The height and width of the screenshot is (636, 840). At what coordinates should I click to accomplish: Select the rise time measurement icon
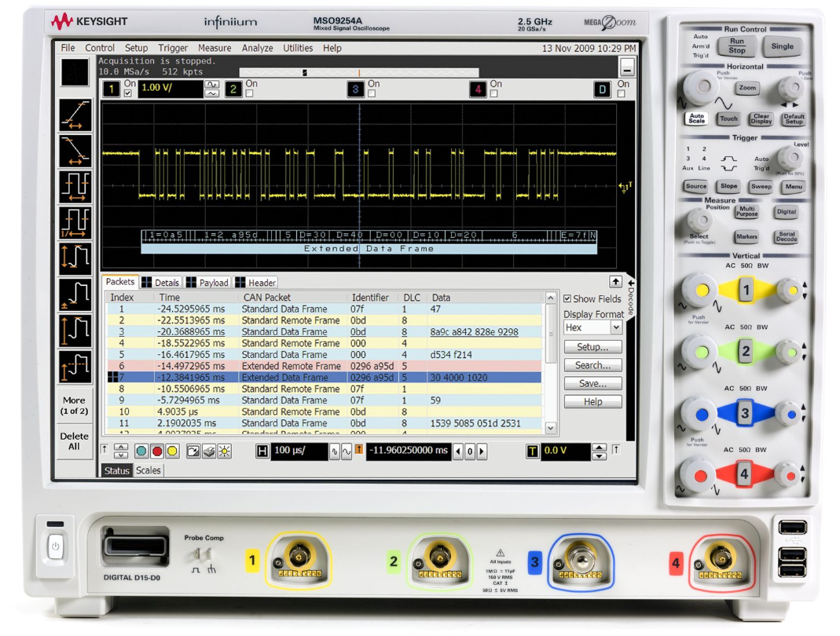pyautogui.click(x=76, y=115)
